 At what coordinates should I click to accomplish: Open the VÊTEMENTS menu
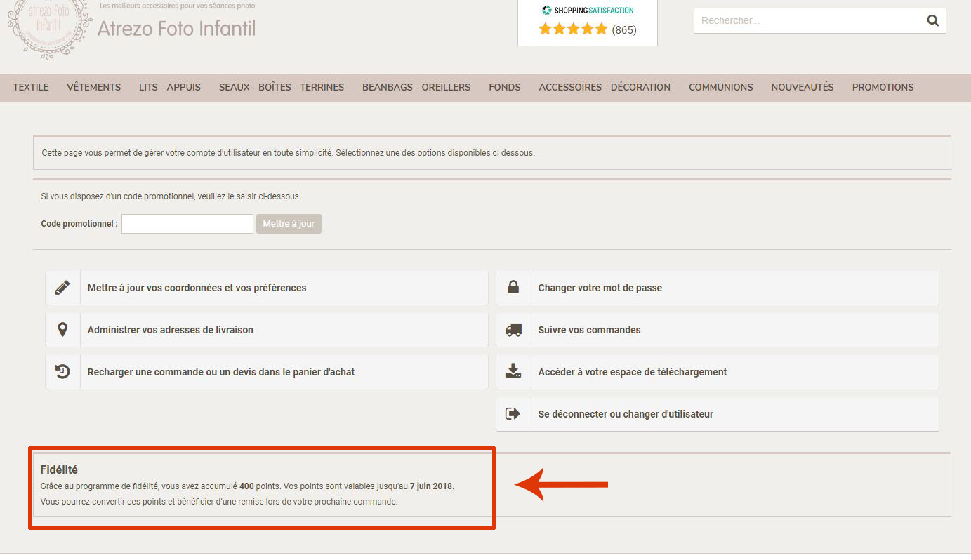point(93,87)
